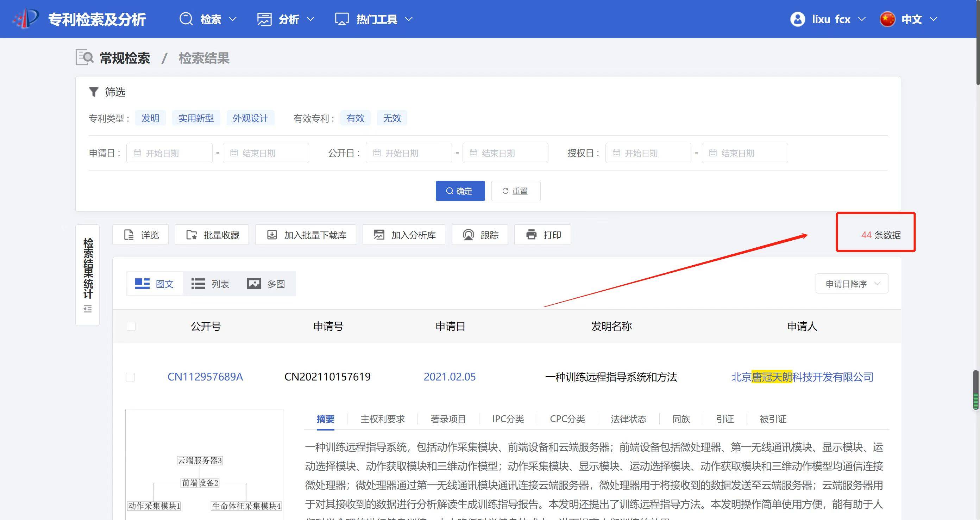Switch to 多图 multi-image view
The height and width of the screenshot is (520, 980).
pyautogui.click(x=265, y=284)
